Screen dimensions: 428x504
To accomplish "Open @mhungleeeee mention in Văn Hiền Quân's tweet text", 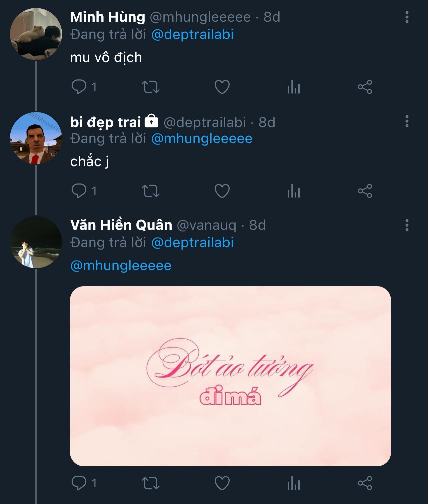I will click(121, 266).
